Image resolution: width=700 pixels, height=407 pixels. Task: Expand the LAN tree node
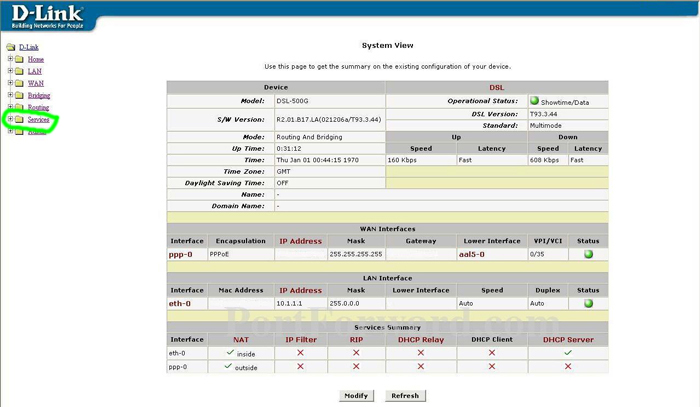point(10,71)
